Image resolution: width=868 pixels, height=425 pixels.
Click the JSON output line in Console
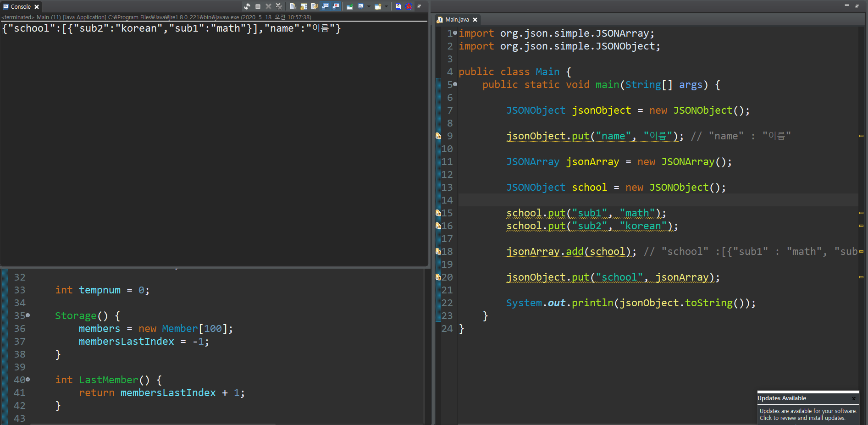click(171, 28)
